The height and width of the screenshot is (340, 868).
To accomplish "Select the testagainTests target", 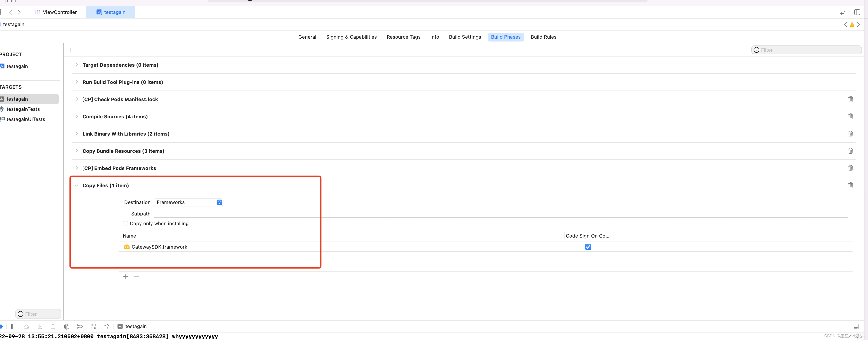I will tap(23, 109).
